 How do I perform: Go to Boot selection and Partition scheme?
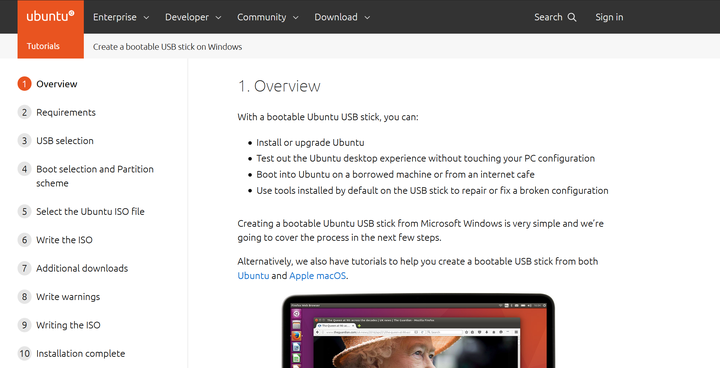pos(95,176)
